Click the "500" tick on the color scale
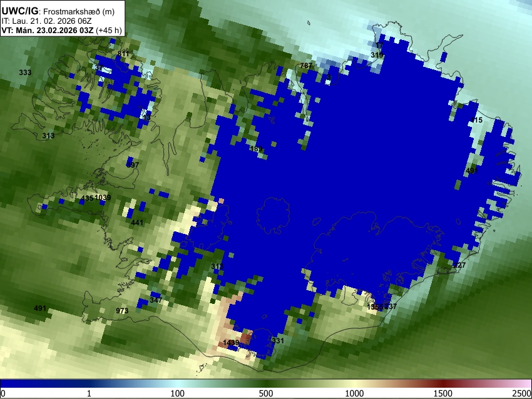Image resolution: width=532 pixels, height=399 pixels. [x=265, y=393]
